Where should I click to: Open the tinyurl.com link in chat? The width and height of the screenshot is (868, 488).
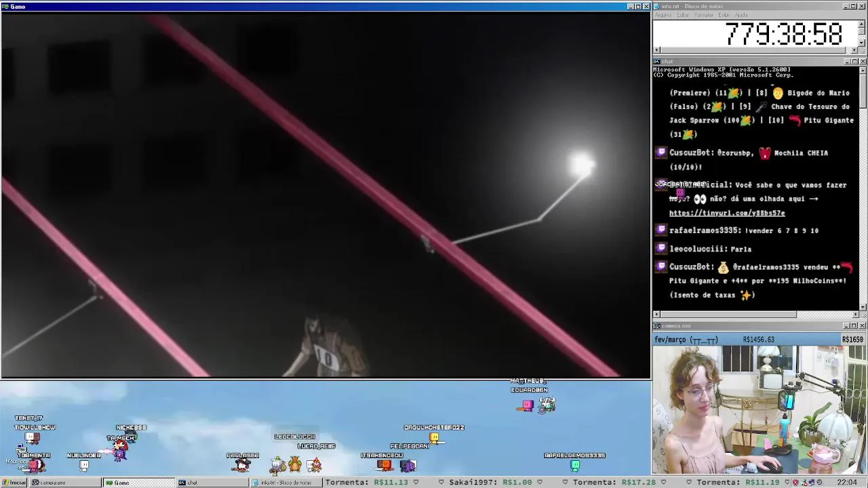[x=727, y=213]
